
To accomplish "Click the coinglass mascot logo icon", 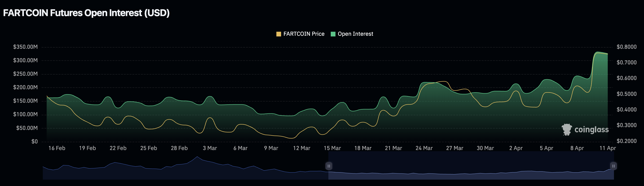I will pyautogui.click(x=566, y=129).
